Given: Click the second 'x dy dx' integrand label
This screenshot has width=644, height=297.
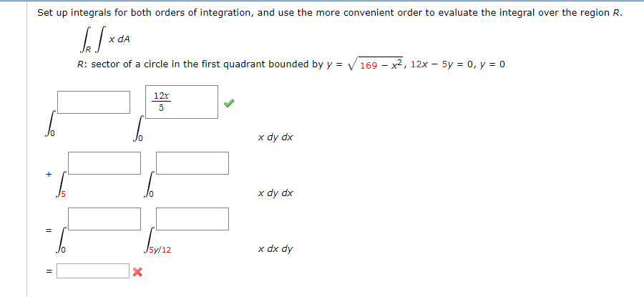Looking at the screenshot, I should pyautogui.click(x=275, y=193).
